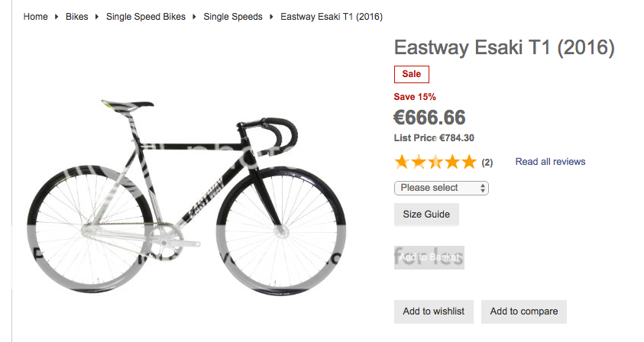Click the second rating star
Image resolution: width=644 pixels, height=342 pixels.
point(419,162)
